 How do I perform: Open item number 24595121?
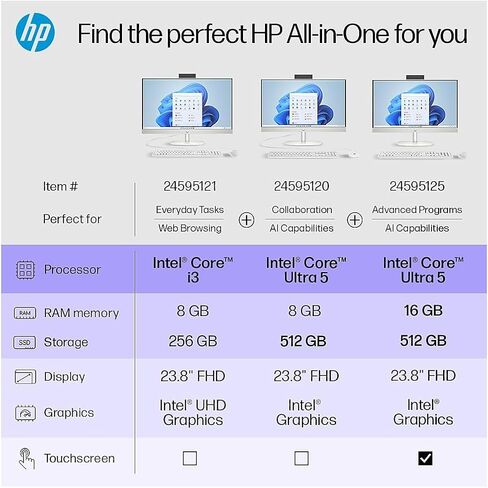tap(190, 186)
